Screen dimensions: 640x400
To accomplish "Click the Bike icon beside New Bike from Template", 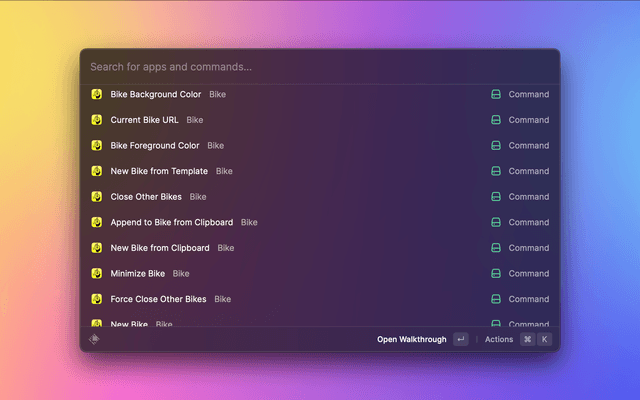I will (97, 171).
